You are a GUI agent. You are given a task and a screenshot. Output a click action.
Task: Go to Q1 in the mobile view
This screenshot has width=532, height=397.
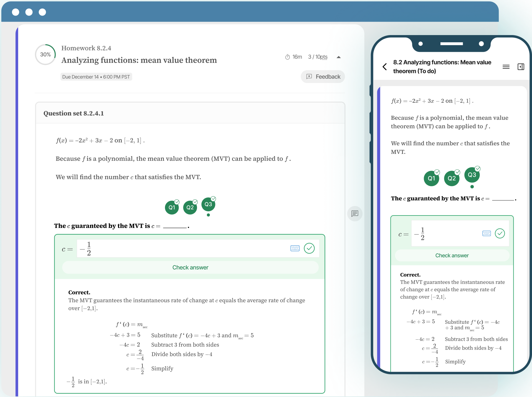pyautogui.click(x=431, y=178)
